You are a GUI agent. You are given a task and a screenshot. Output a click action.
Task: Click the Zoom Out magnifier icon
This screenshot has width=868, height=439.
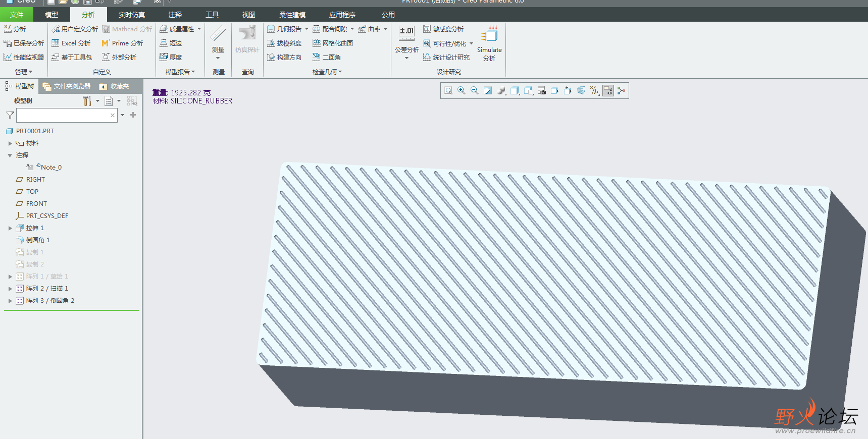pyautogui.click(x=475, y=91)
